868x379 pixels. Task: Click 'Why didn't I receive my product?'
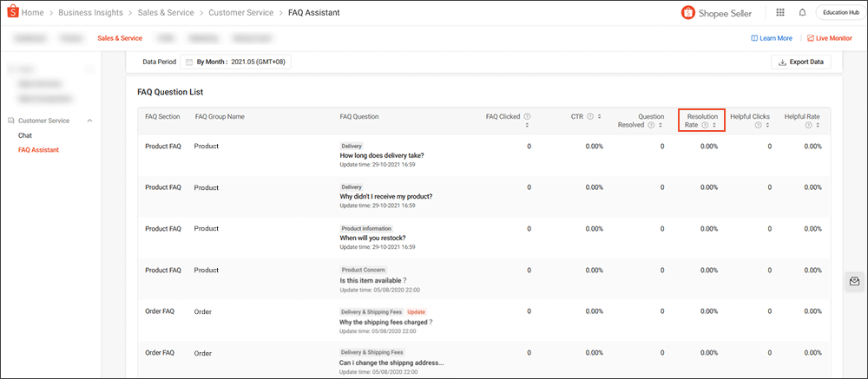point(386,196)
